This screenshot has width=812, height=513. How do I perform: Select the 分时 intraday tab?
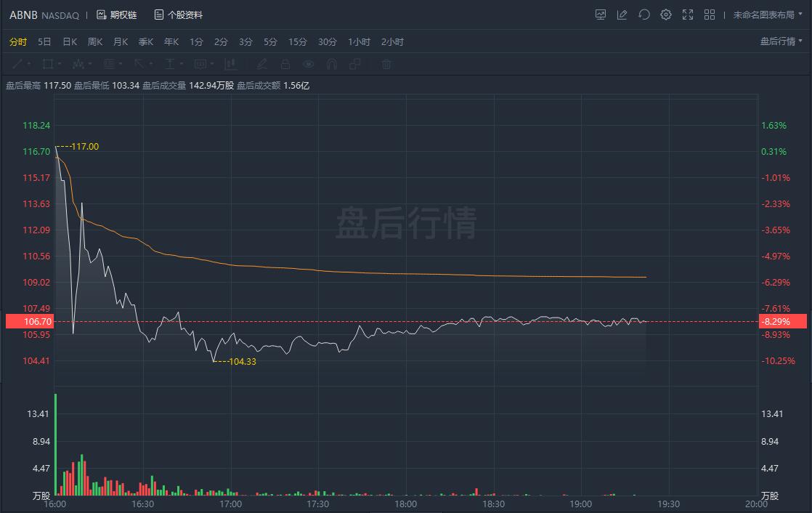click(18, 42)
